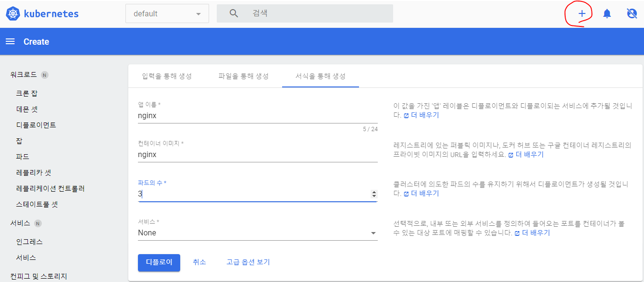This screenshot has height=282, width=644.
Task: Open 더 배우기 link for 앱 이름
Action: 425,115
